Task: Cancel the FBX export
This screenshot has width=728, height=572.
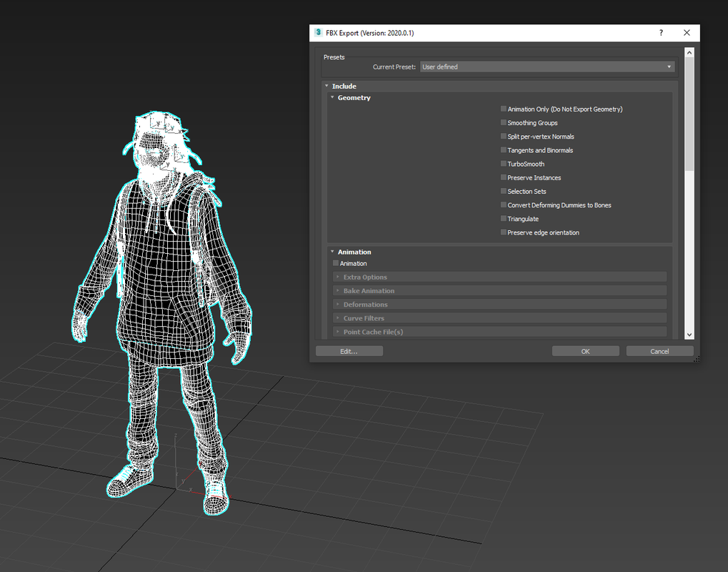Action: [x=659, y=351]
